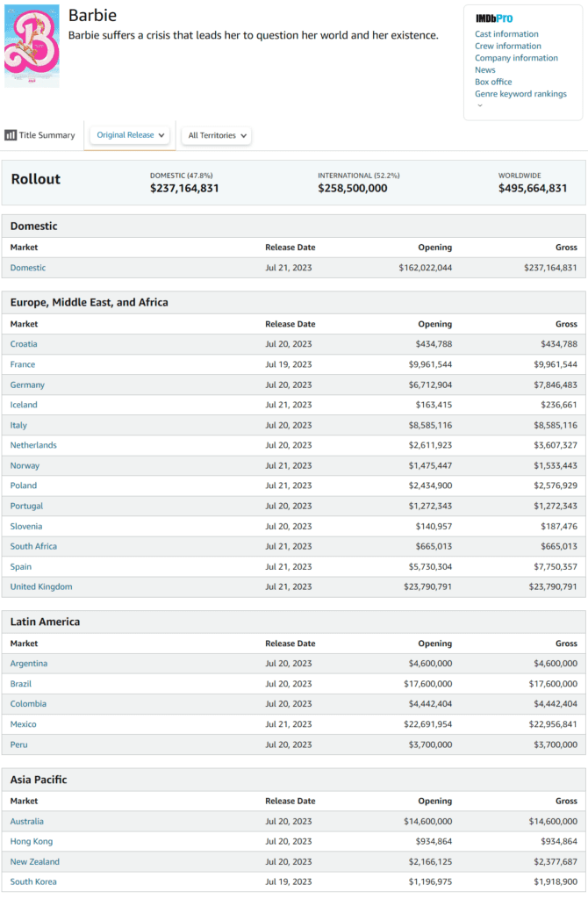This screenshot has width=588, height=899.
Task: Open the Barbie poster thumbnail
Action: (x=32, y=47)
